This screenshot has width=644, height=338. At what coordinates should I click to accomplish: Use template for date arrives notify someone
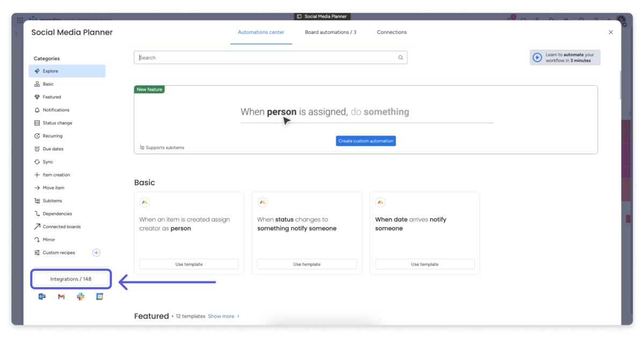click(425, 264)
